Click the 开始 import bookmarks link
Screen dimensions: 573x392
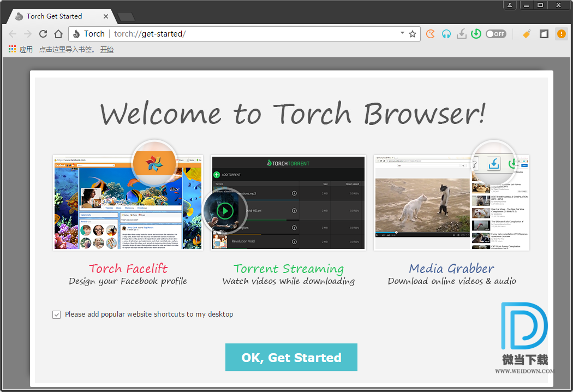[x=107, y=49]
